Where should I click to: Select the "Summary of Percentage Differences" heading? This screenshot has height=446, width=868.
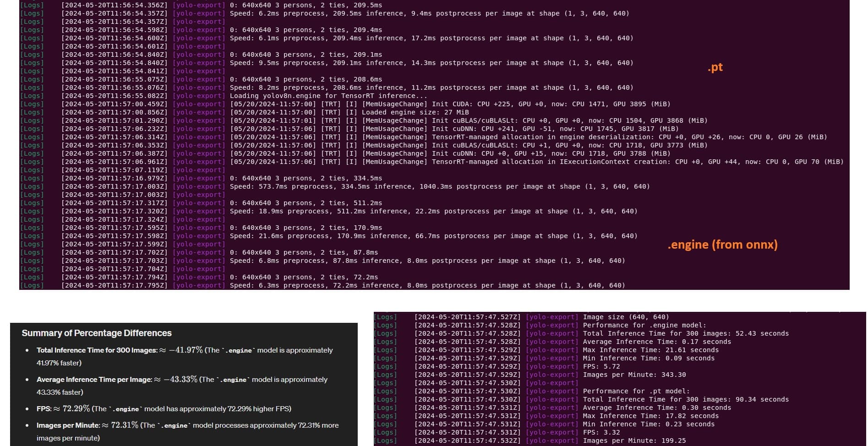point(97,333)
